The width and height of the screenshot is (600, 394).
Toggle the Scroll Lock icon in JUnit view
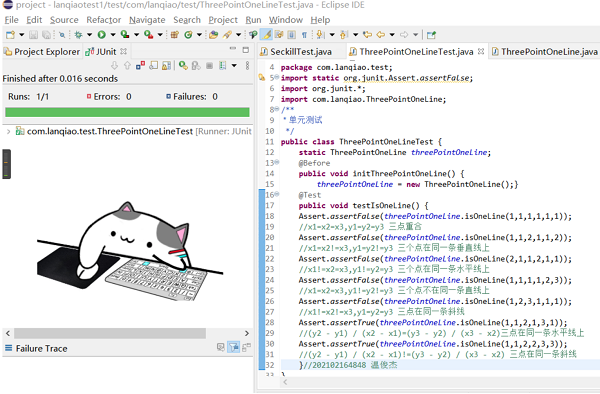pos(153,66)
